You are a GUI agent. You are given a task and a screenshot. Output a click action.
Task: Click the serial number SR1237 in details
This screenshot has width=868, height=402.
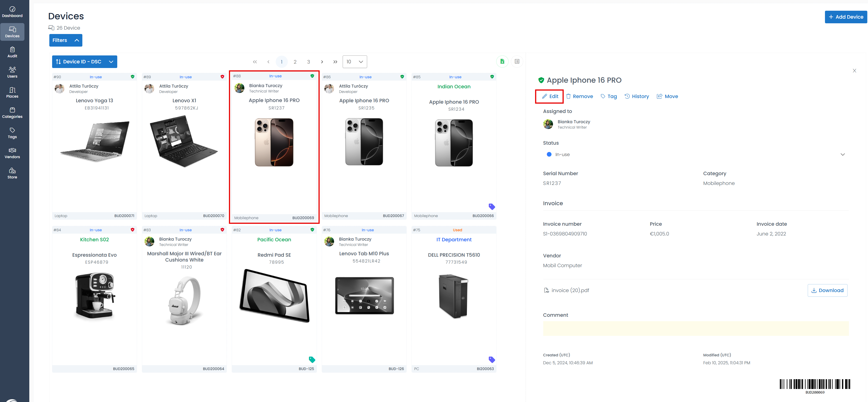tap(552, 184)
